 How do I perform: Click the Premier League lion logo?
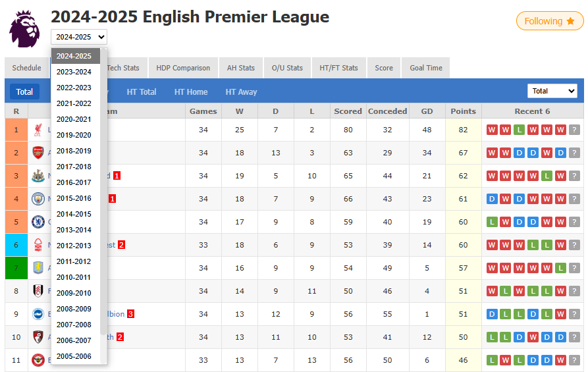24,29
